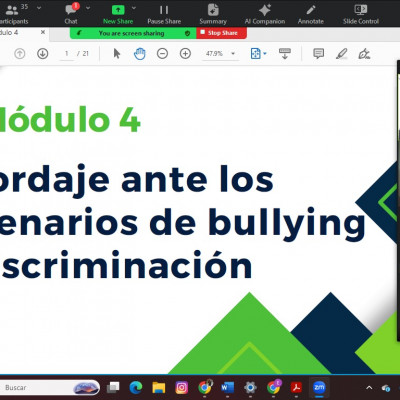Choose the hand pan tool
The width and height of the screenshot is (400, 400).
point(140,53)
